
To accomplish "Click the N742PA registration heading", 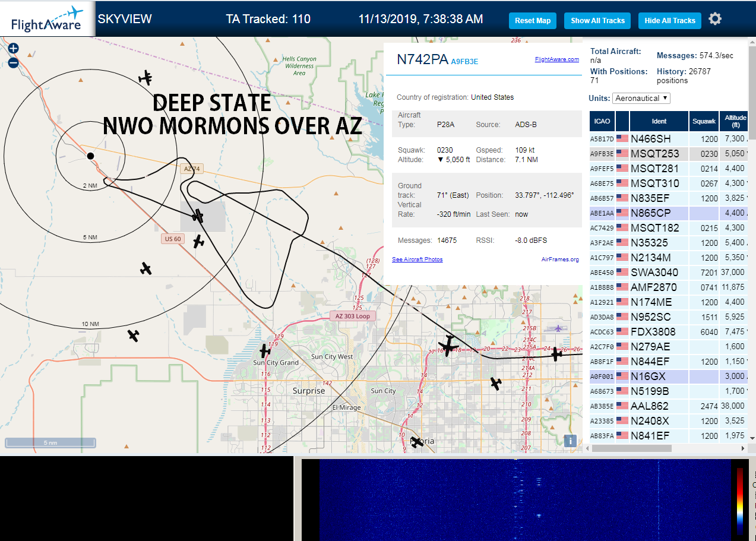I will tap(422, 59).
